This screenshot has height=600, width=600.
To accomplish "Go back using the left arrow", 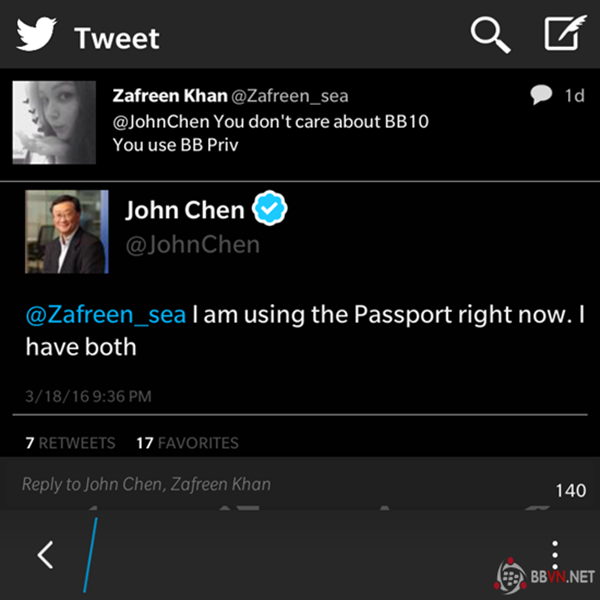I will [x=46, y=554].
